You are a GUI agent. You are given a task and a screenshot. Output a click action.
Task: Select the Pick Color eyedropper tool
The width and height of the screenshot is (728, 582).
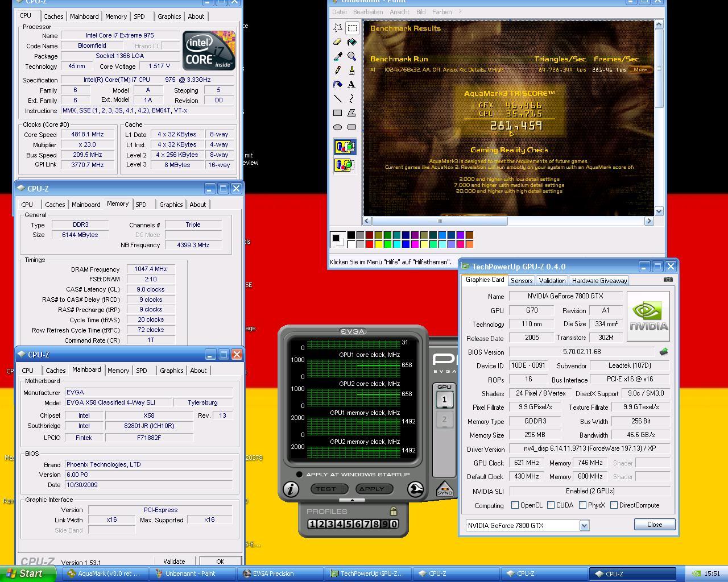(338, 56)
